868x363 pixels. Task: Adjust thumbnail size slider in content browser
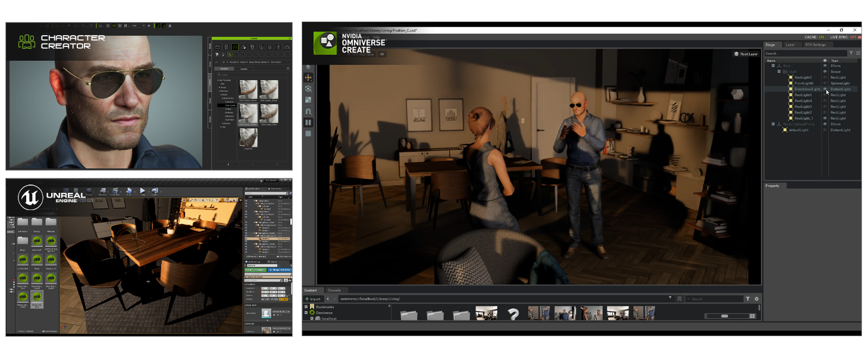pyautogui.click(x=725, y=316)
